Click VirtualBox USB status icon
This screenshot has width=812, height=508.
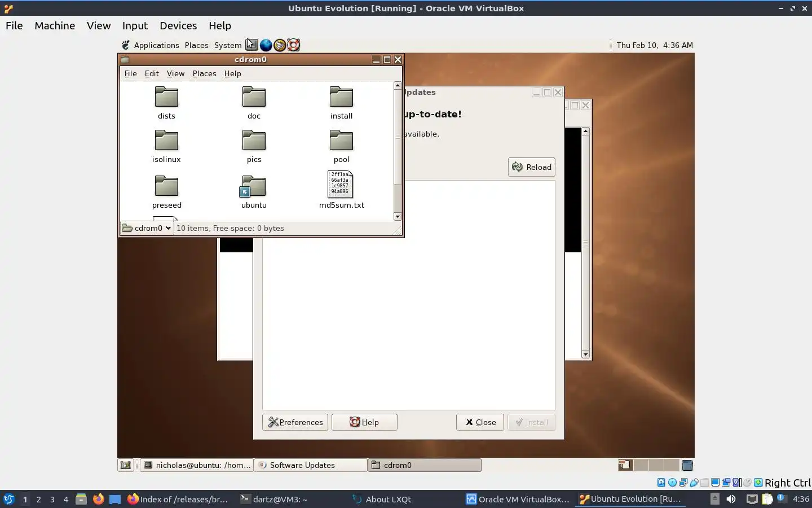[694, 483]
